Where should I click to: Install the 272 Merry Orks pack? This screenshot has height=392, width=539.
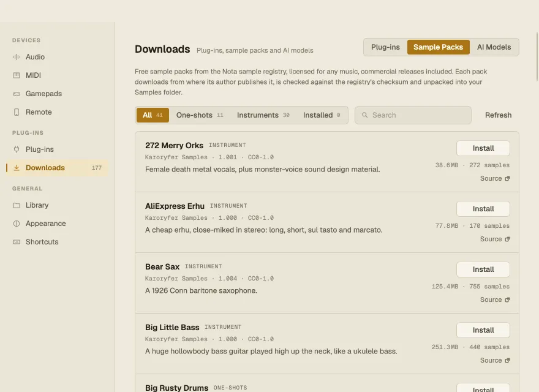483,148
